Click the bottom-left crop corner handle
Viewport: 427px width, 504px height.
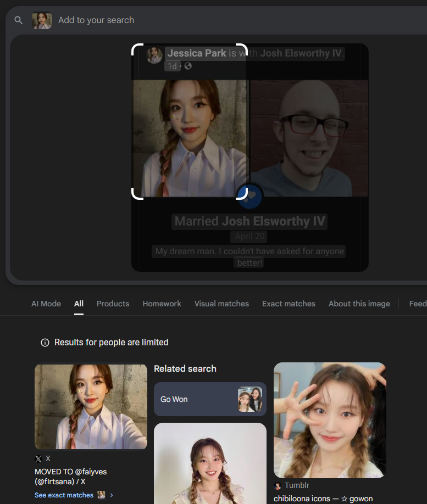pyautogui.click(x=136, y=195)
